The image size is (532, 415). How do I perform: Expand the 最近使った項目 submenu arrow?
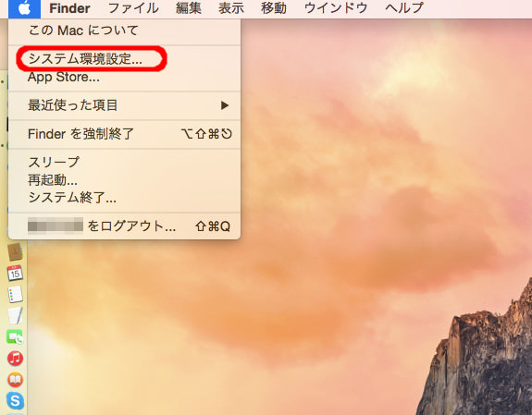(224, 105)
